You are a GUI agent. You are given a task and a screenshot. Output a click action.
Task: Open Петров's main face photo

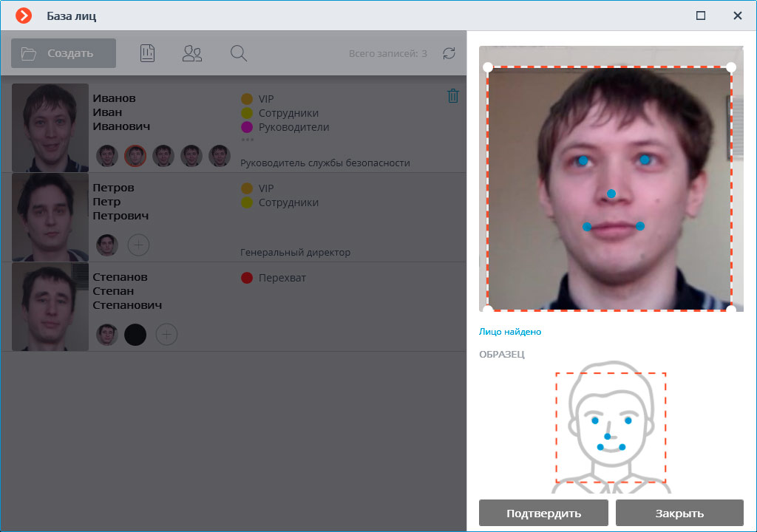[50, 217]
